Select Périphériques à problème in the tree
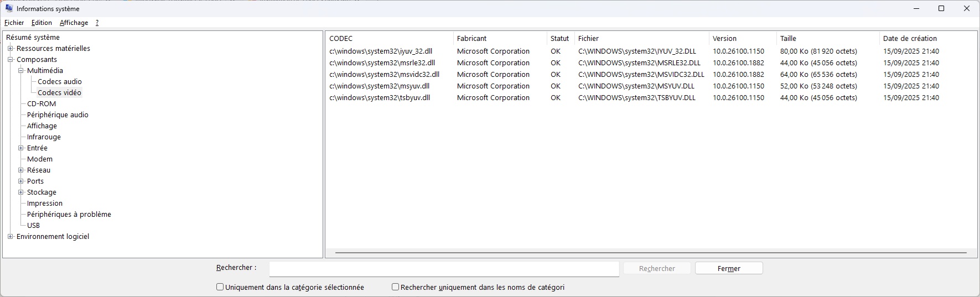This screenshot has height=297, width=980. 69,214
